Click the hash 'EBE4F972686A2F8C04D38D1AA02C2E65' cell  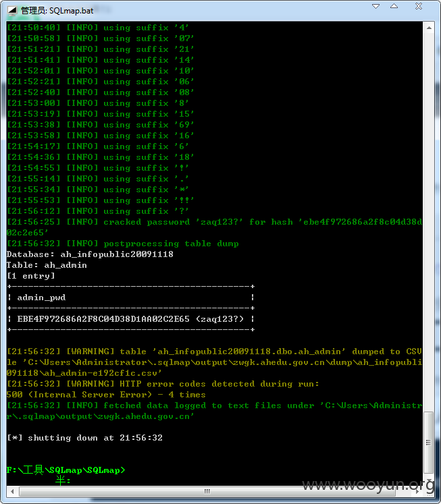pyautogui.click(x=103, y=319)
